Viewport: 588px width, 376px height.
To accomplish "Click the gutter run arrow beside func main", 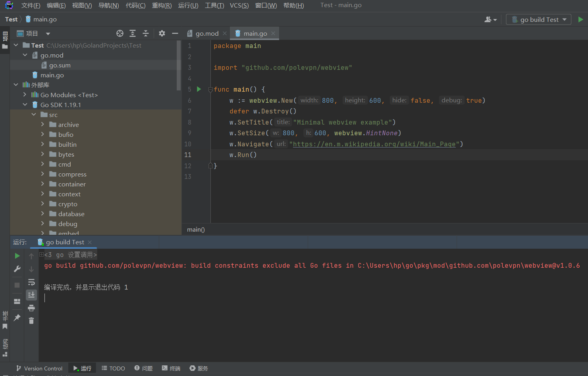I will click(x=199, y=89).
